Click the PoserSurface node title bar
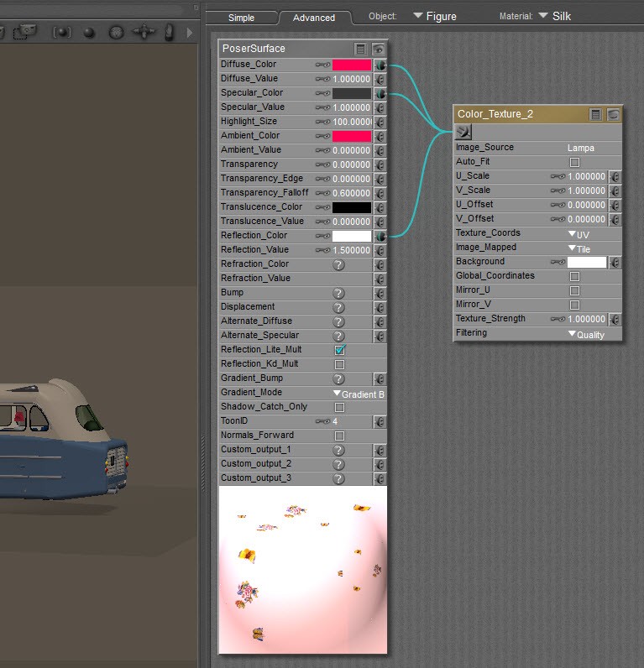Screen dimensions: 644x668 302,49
